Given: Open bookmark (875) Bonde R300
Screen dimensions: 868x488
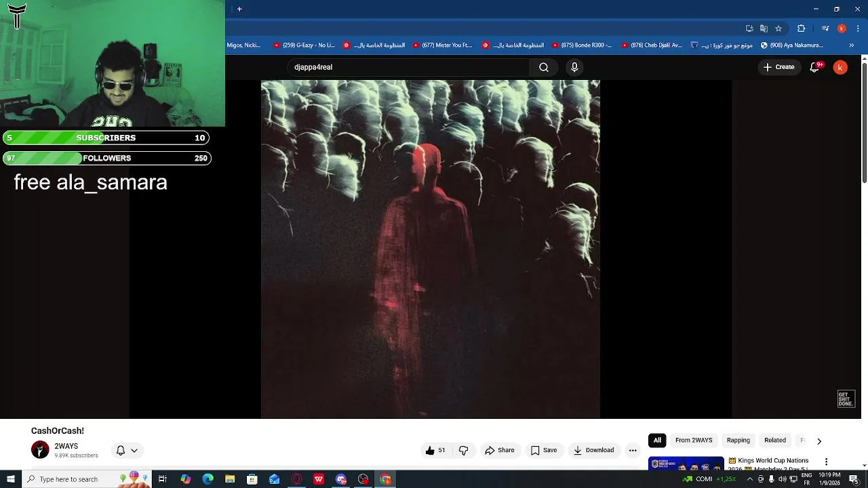Looking at the screenshot, I should point(581,45).
